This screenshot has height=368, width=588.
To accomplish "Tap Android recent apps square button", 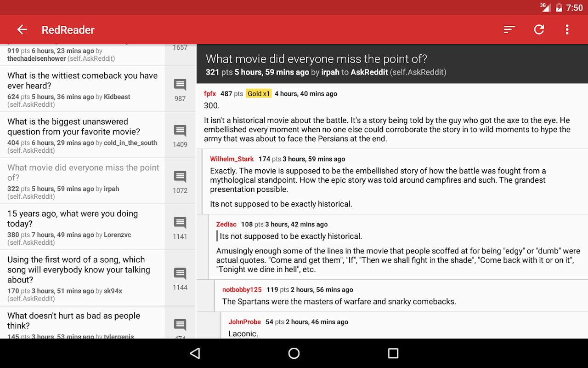I will click(393, 353).
